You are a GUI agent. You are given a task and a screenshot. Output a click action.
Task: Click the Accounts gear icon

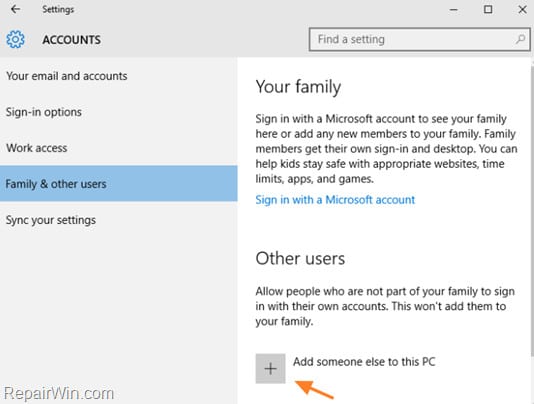[15, 39]
